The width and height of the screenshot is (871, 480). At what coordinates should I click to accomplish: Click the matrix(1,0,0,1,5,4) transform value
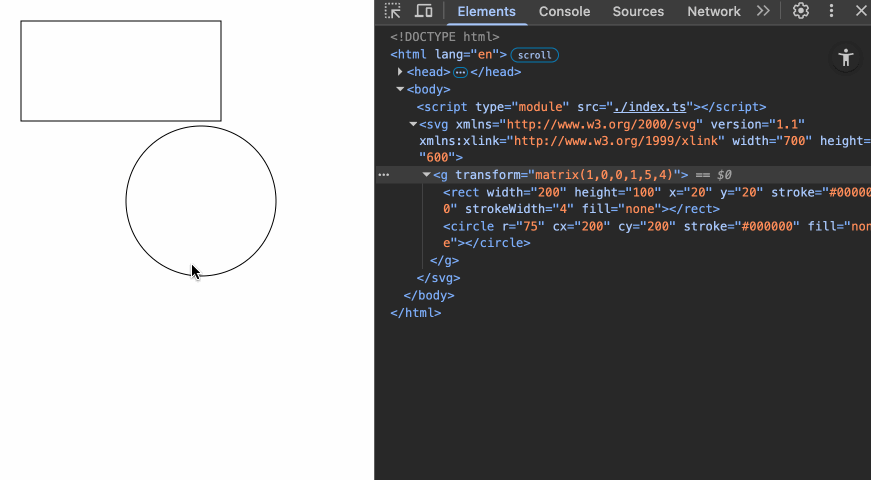click(604, 175)
